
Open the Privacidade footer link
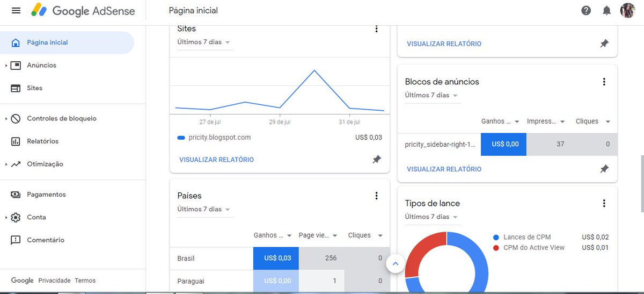click(54, 281)
